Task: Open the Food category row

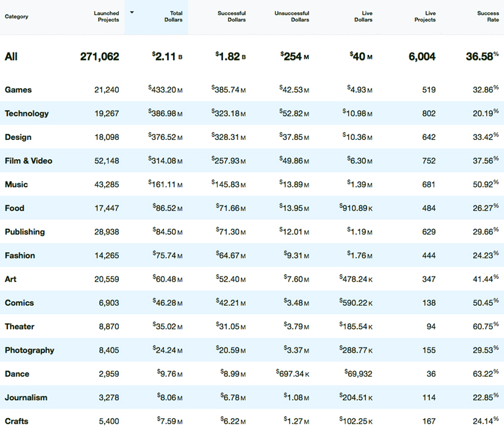Action: [x=14, y=208]
